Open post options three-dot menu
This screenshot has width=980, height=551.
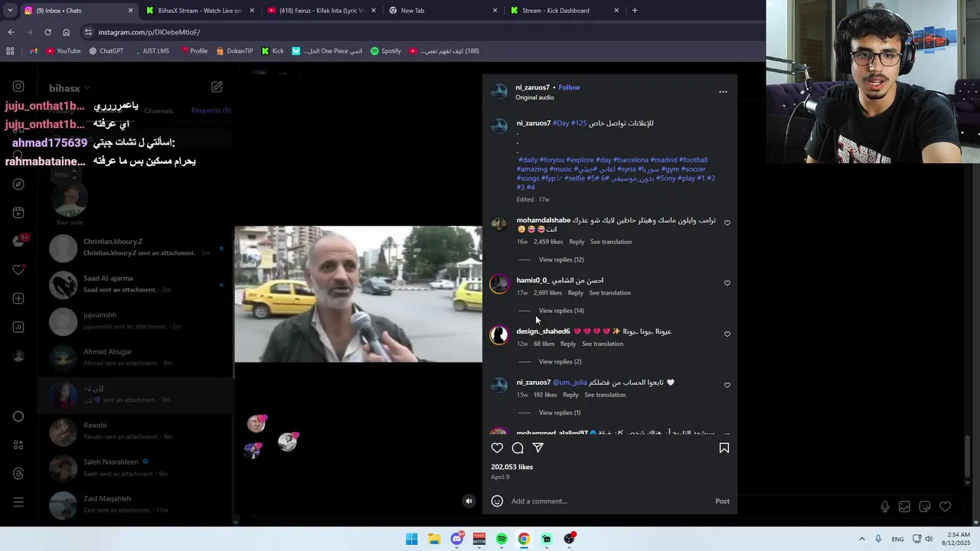point(723,92)
